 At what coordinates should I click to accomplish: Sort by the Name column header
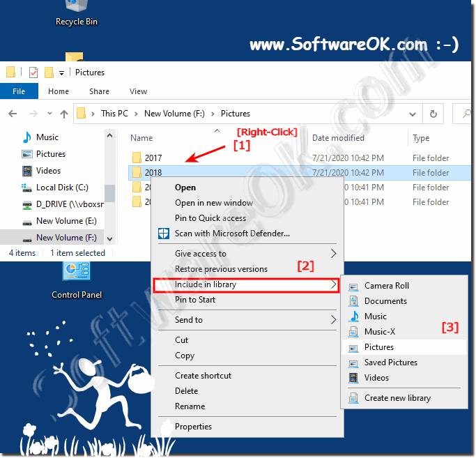[141, 138]
